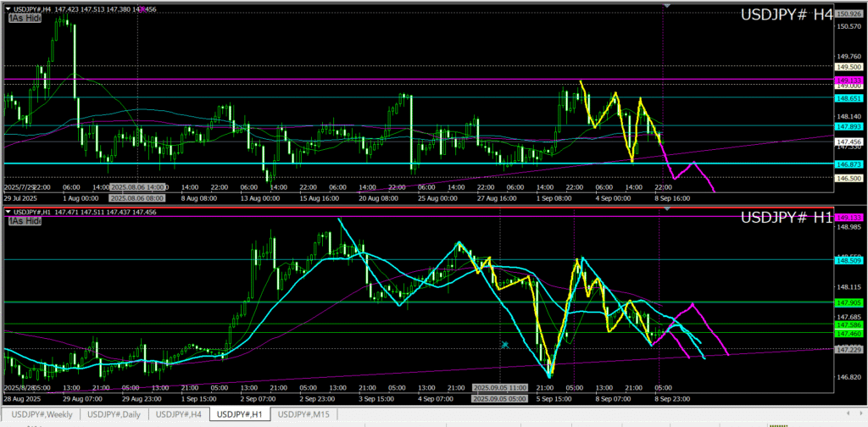Screen dimensions: 868x427
Task: Click the green 147.905 price label
Action: pos(849,302)
